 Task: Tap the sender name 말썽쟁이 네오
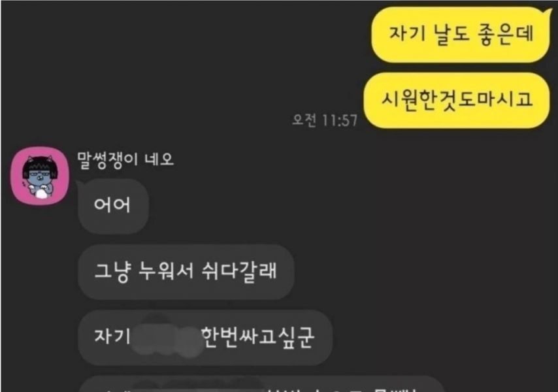coord(125,159)
